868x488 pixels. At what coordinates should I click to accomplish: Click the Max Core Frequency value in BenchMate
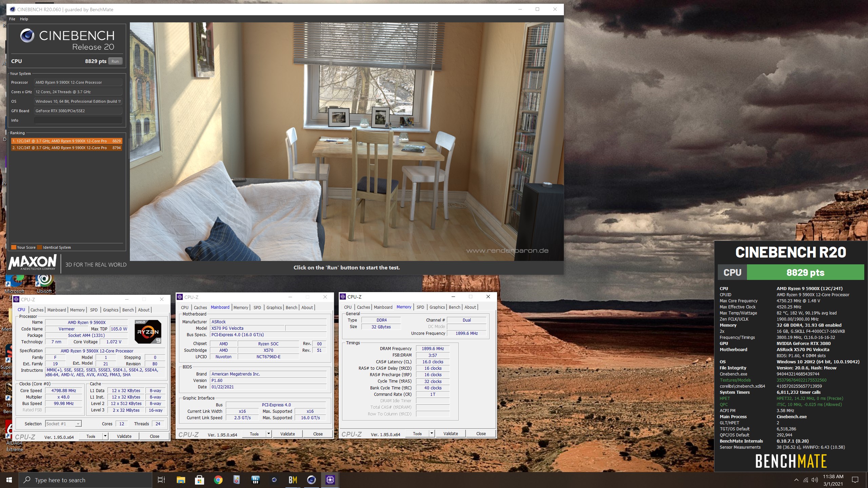coord(798,301)
